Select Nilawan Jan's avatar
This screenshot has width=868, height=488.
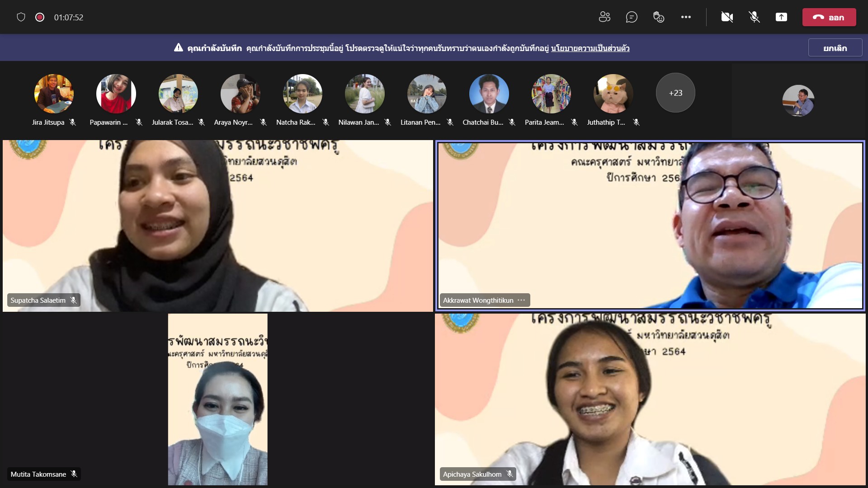click(x=364, y=94)
